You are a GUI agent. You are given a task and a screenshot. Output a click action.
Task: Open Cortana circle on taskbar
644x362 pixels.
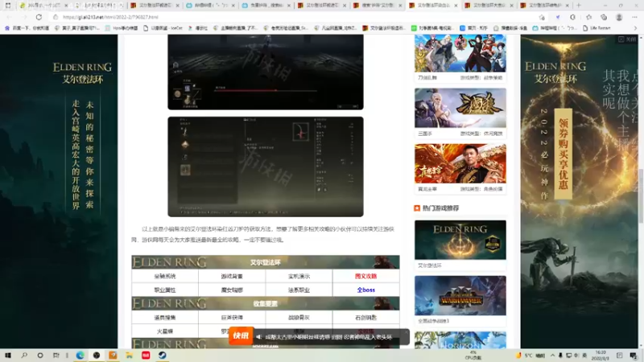[39, 356]
